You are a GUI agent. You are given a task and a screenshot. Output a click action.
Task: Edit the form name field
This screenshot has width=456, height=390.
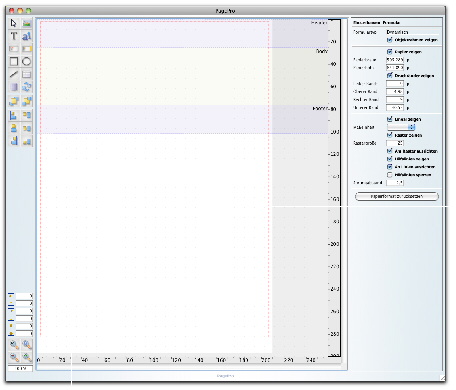pos(413,32)
